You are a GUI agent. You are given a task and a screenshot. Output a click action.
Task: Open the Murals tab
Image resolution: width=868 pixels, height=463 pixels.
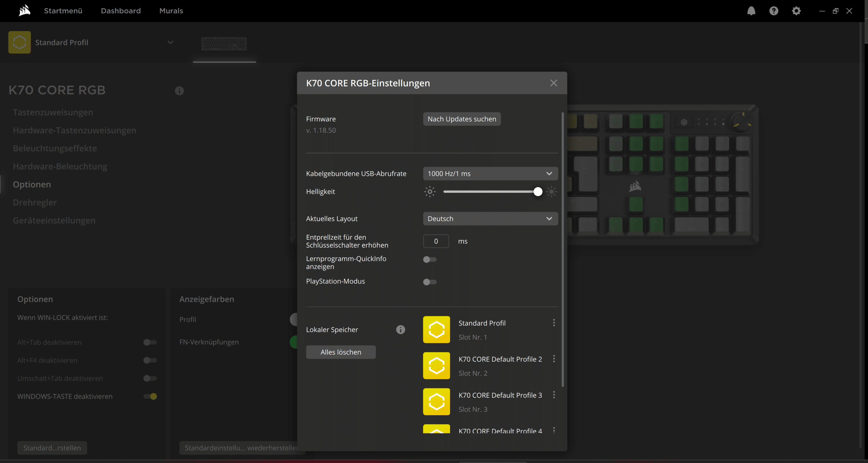tap(171, 11)
